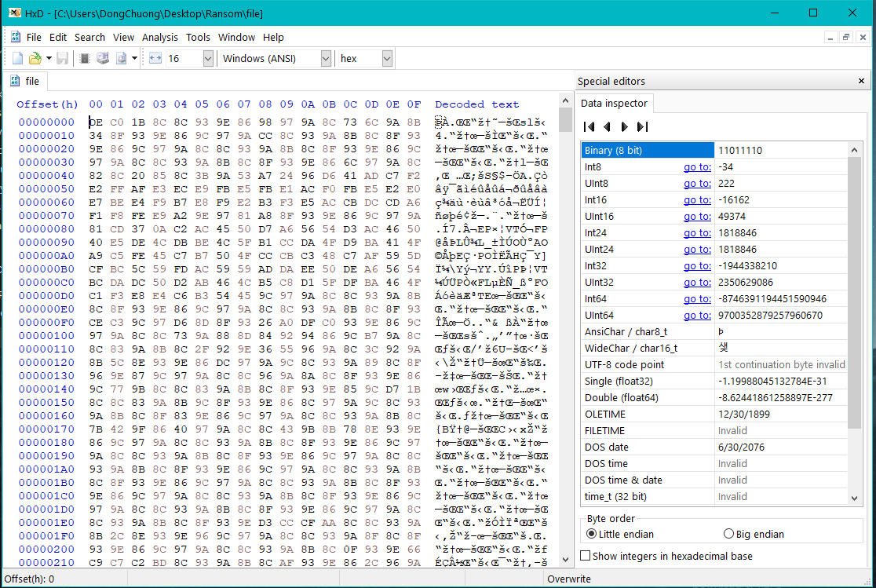Click 'go to:' link for UInt64
This screenshot has width=876, height=588.
(x=697, y=316)
